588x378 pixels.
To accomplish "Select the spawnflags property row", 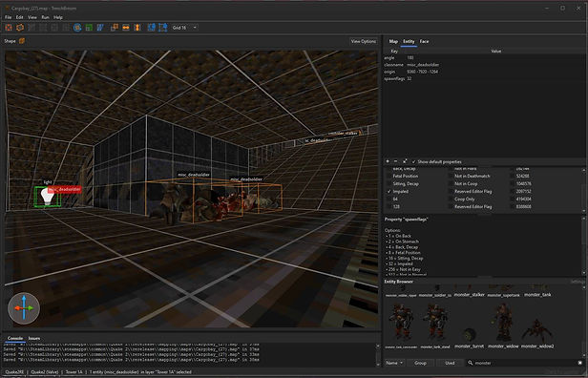I will [484, 78].
